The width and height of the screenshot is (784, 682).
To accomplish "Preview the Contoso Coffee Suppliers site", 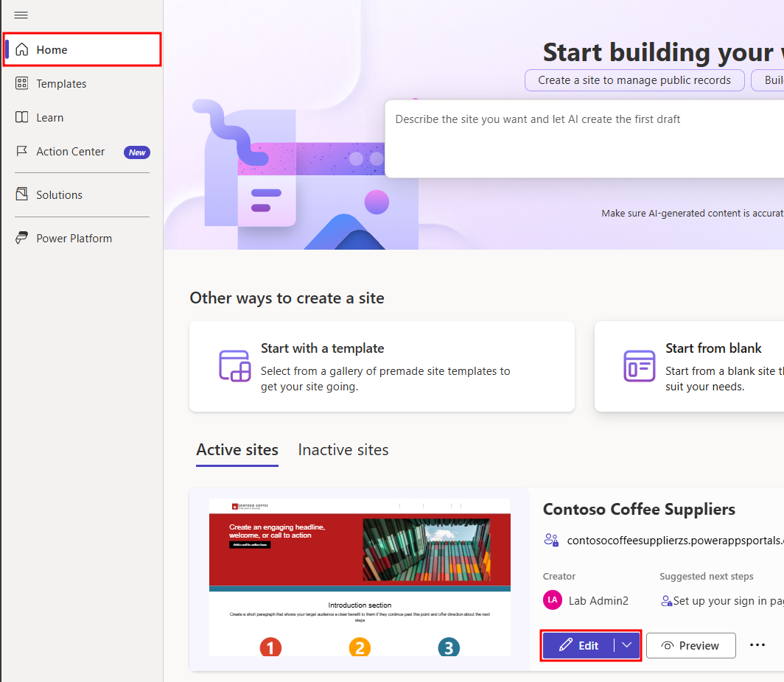I will click(690, 645).
